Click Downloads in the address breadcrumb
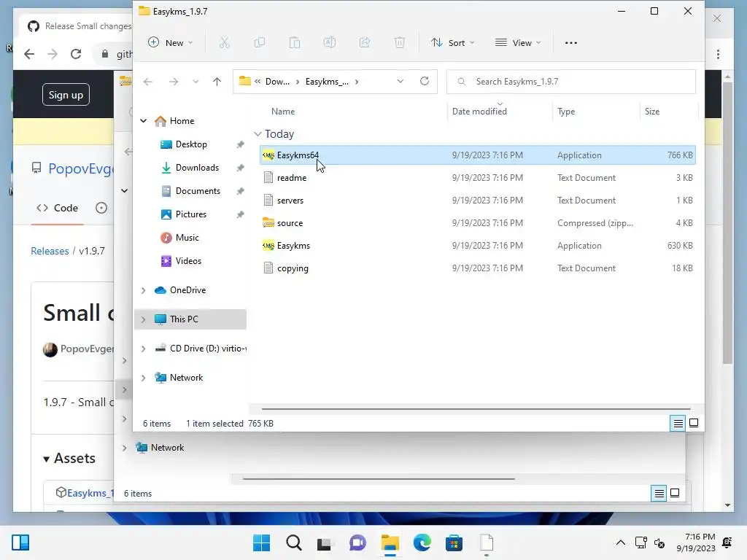Image resolution: width=747 pixels, height=560 pixels. click(x=277, y=82)
